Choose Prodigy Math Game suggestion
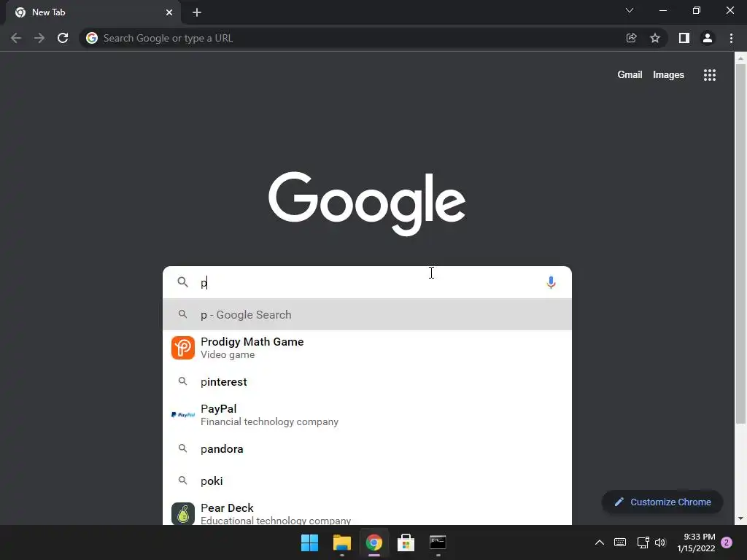 (x=368, y=348)
